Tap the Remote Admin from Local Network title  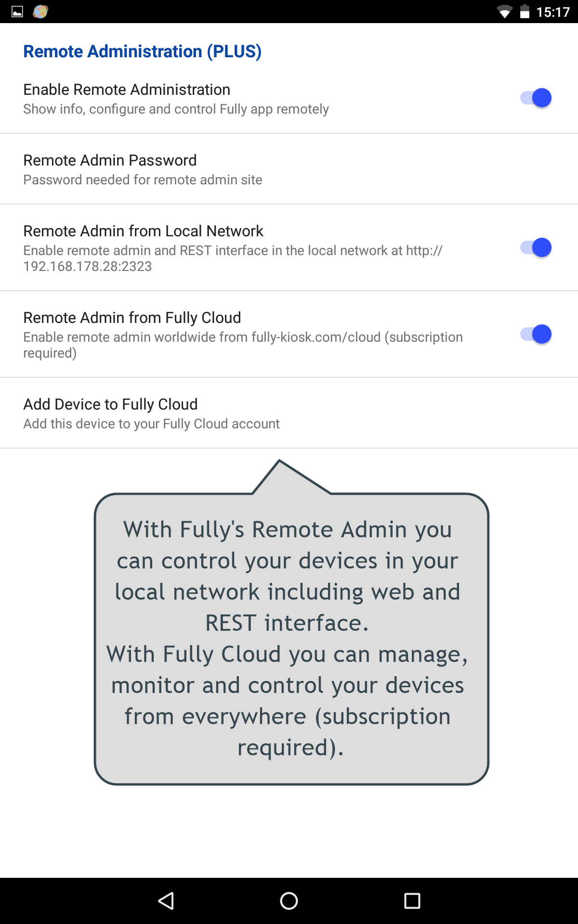coord(143,231)
